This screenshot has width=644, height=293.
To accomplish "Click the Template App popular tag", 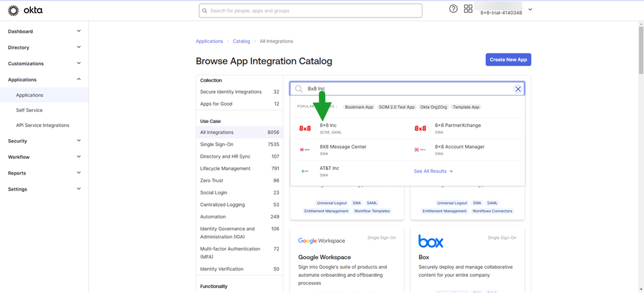I will (466, 107).
